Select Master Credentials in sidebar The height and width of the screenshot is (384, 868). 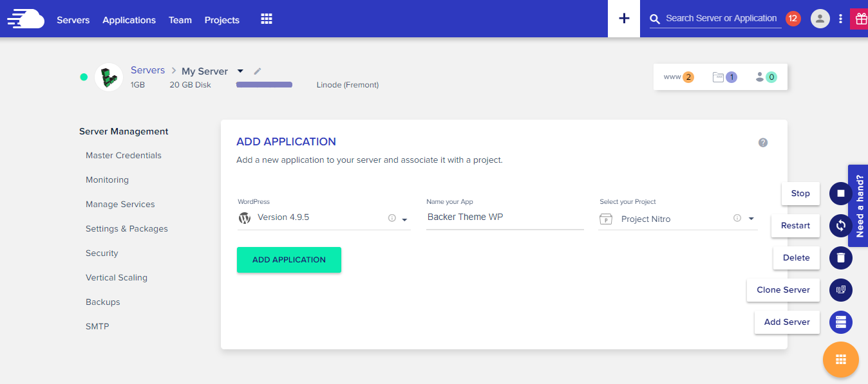(124, 156)
